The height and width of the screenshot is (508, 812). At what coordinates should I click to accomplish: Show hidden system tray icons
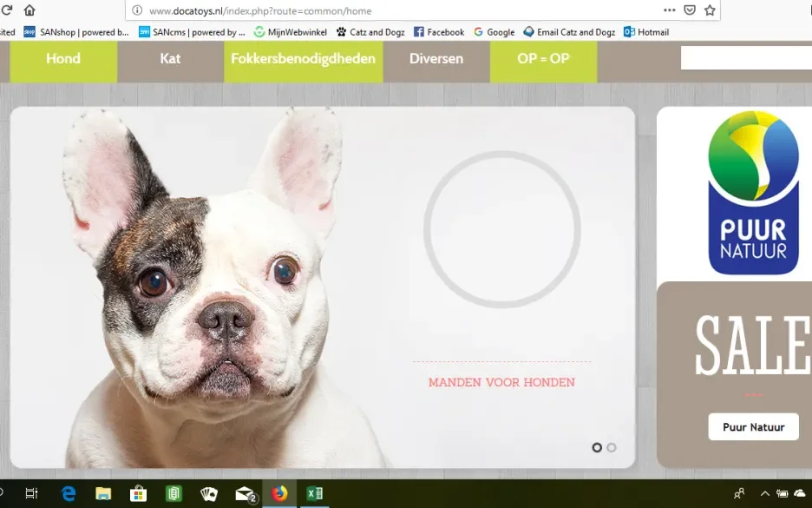click(x=764, y=493)
